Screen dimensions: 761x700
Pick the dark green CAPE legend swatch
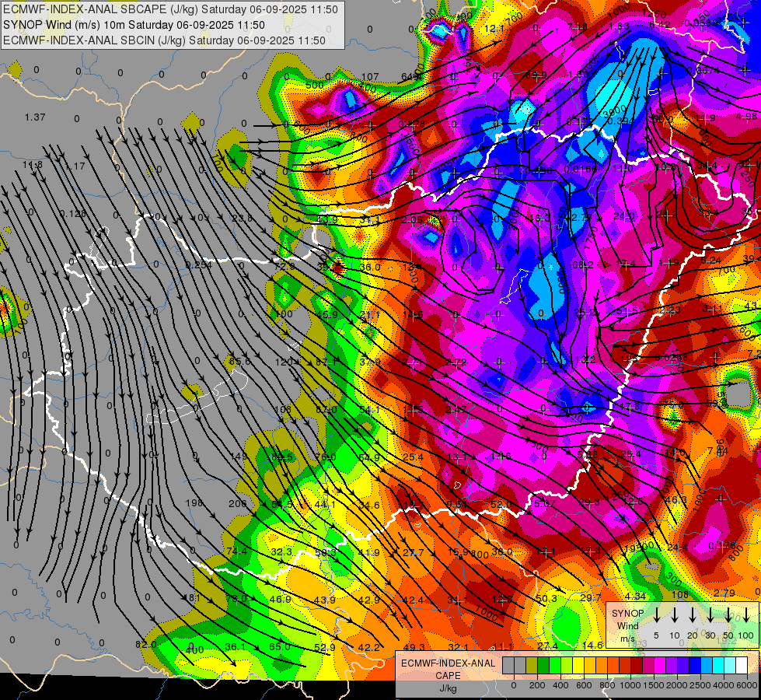tap(543, 666)
